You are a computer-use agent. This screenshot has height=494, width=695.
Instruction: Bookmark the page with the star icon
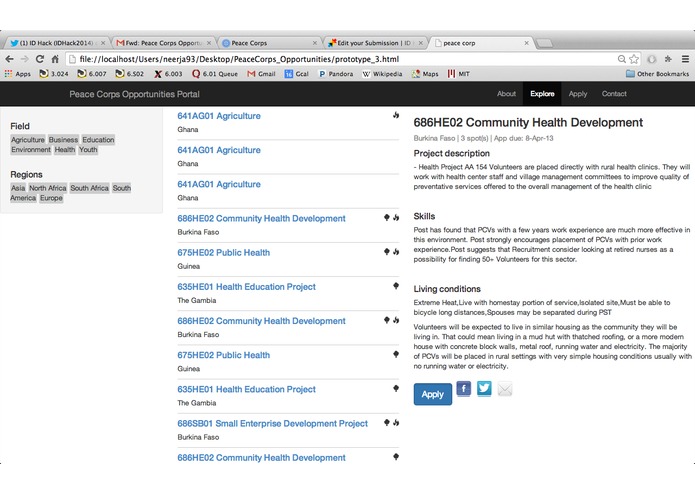click(634, 59)
